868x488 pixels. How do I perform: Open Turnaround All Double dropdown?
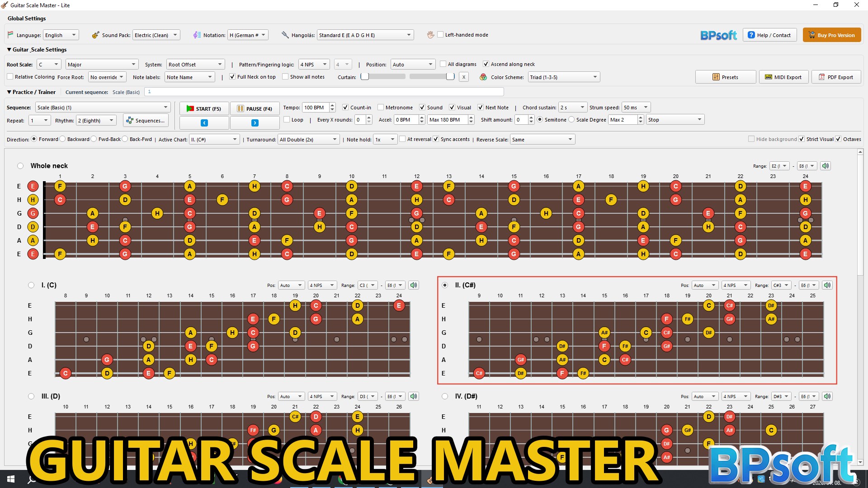pyautogui.click(x=308, y=139)
